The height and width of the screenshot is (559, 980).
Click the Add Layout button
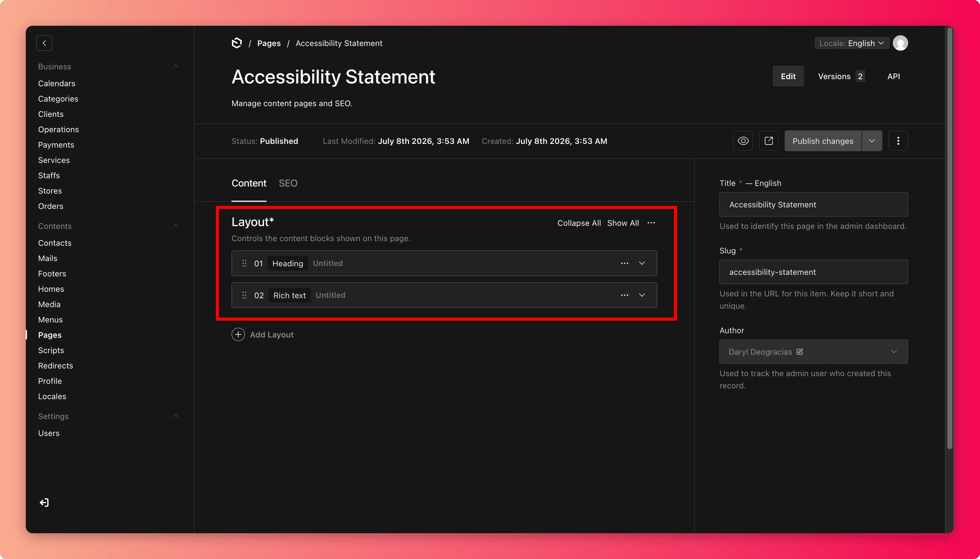[262, 334]
